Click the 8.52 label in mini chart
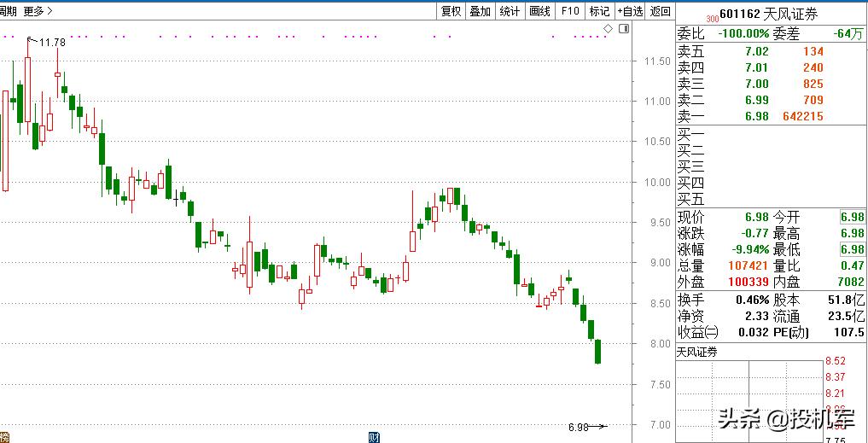Screen dimensions: 868x443 point(835,361)
